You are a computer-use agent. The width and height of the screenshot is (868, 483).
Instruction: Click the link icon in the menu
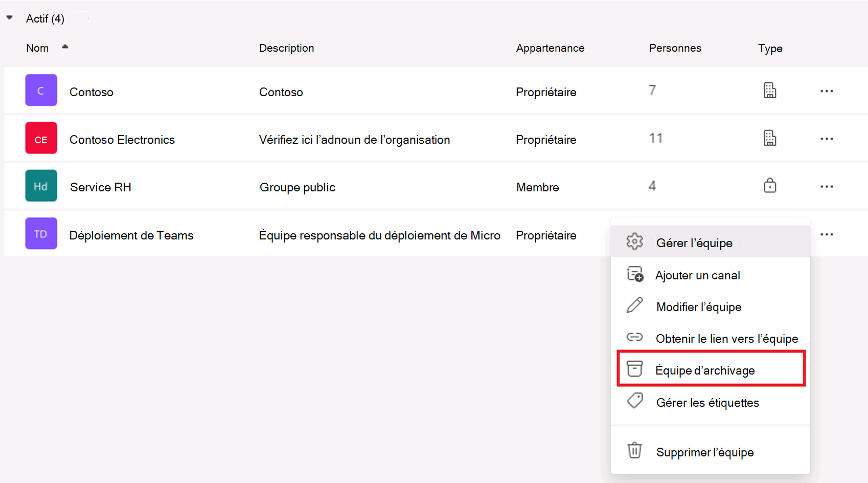[634, 337]
